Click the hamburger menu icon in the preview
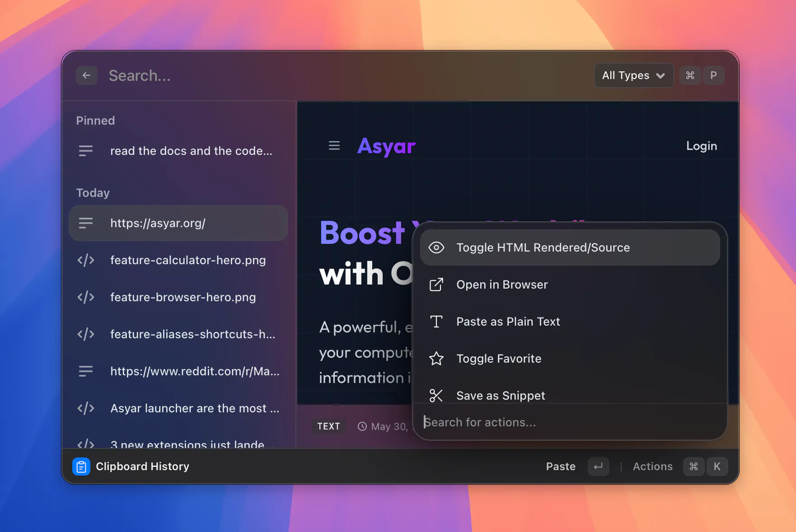Image resolution: width=796 pixels, height=532 pixels. point(334,145)
